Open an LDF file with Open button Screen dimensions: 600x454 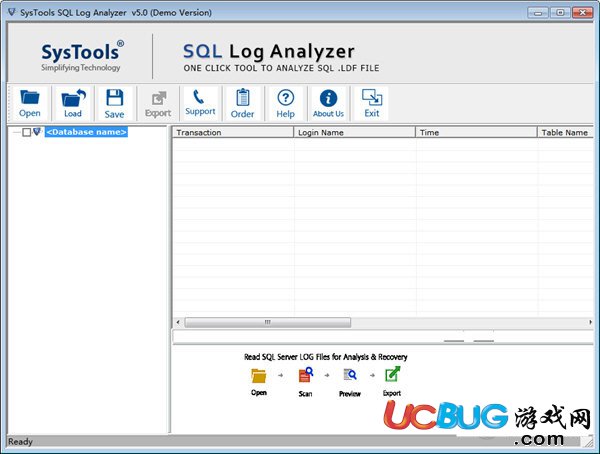click(x=30, y=103)
